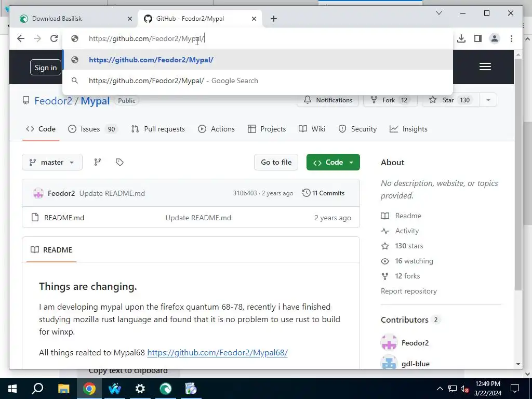Click the page vertical scrollbar

[x=518, y=175]
